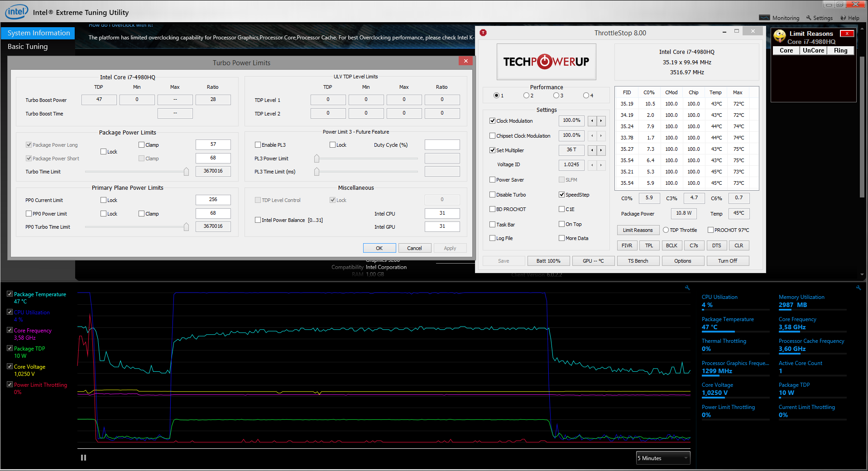The image size is (868, 471).
Task: Enable BD PROCHOT checkbox
Action: (x=492, y=209)
